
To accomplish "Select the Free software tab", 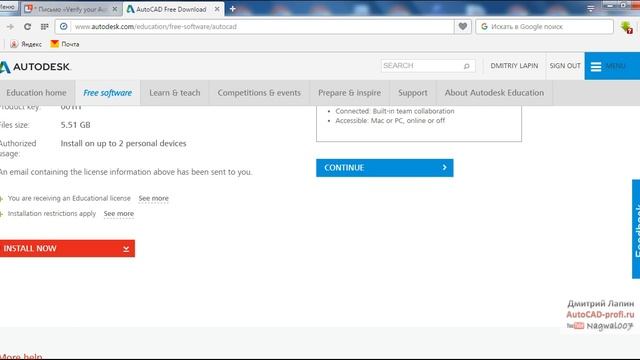I will [x=108, y=93].
